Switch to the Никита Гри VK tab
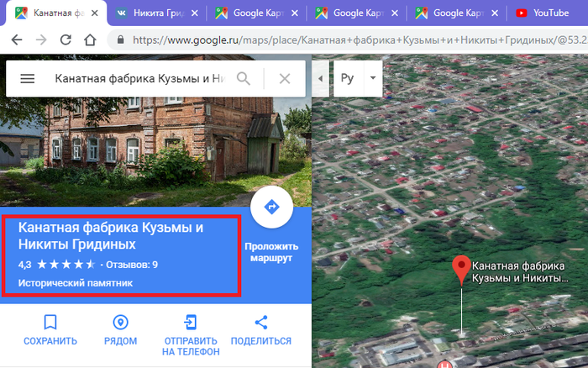The height and width of the screenshot is (368, 588). [x=157, y=13]
